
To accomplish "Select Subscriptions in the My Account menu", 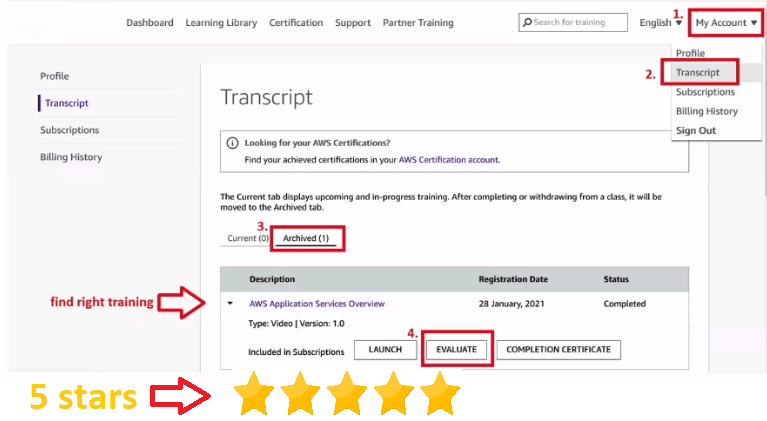I will [705, 92].
